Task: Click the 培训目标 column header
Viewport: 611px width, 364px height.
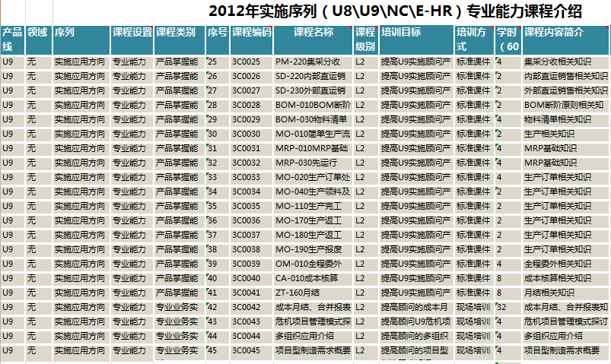Action: click(416, 40)
